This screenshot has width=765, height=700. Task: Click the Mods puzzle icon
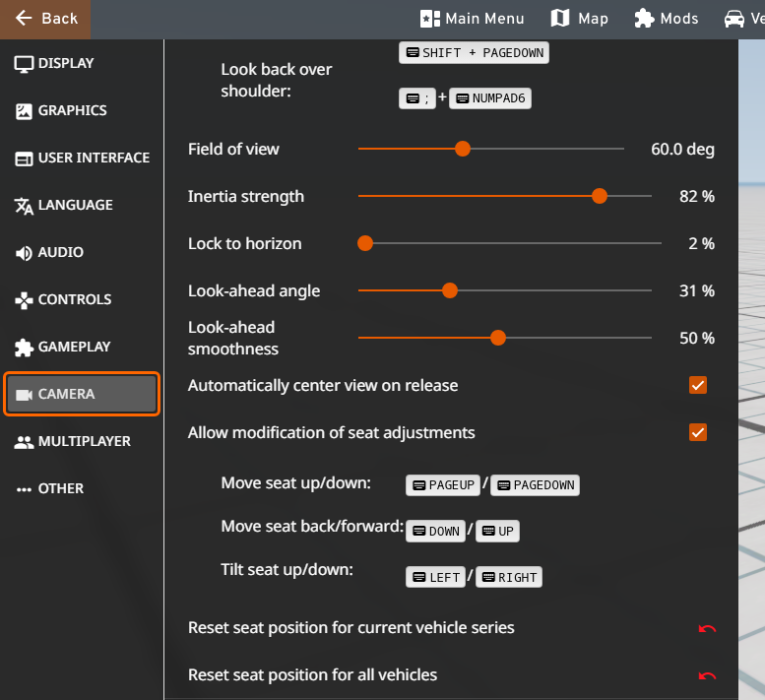coord(644,19)
